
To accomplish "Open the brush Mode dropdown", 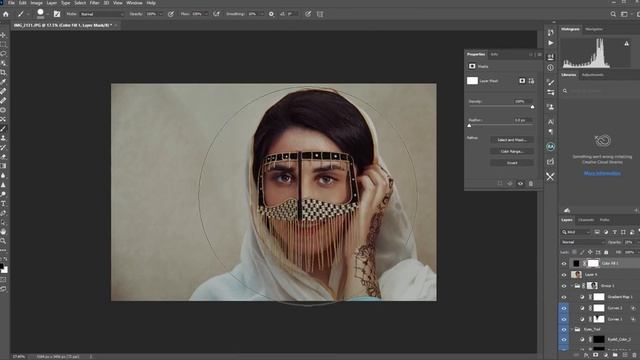I will click(102, 14).
